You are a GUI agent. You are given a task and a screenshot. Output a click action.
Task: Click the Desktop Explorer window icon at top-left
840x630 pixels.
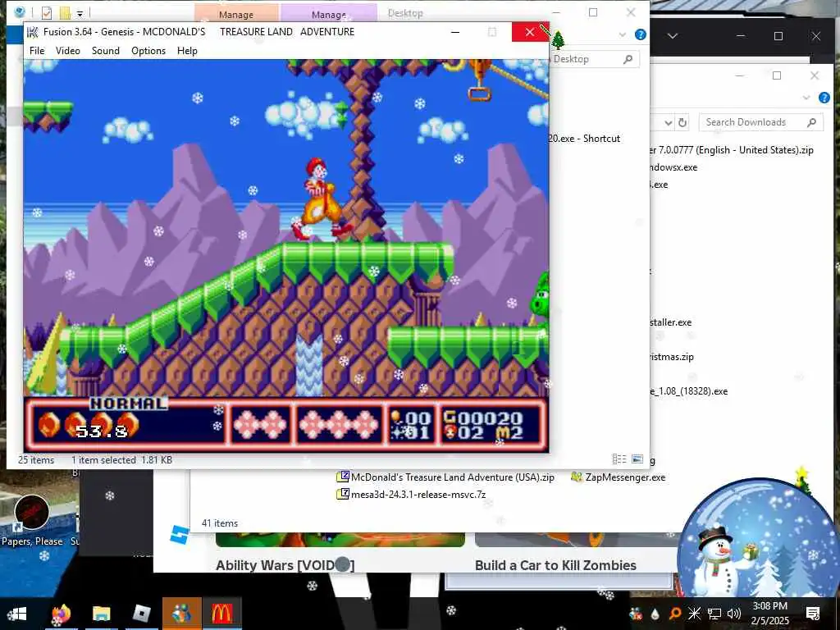(x=20, y=11)
